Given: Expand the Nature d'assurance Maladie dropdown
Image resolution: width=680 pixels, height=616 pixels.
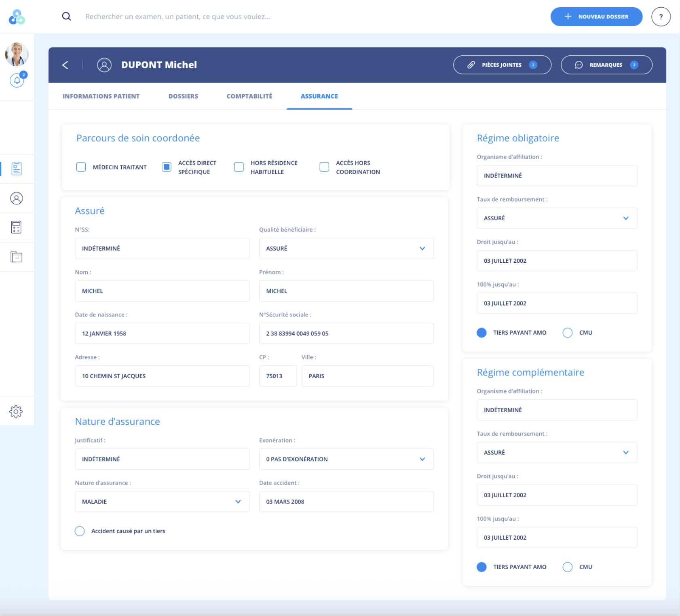Looking at the screenshot, I should click(x=238, y=502).
